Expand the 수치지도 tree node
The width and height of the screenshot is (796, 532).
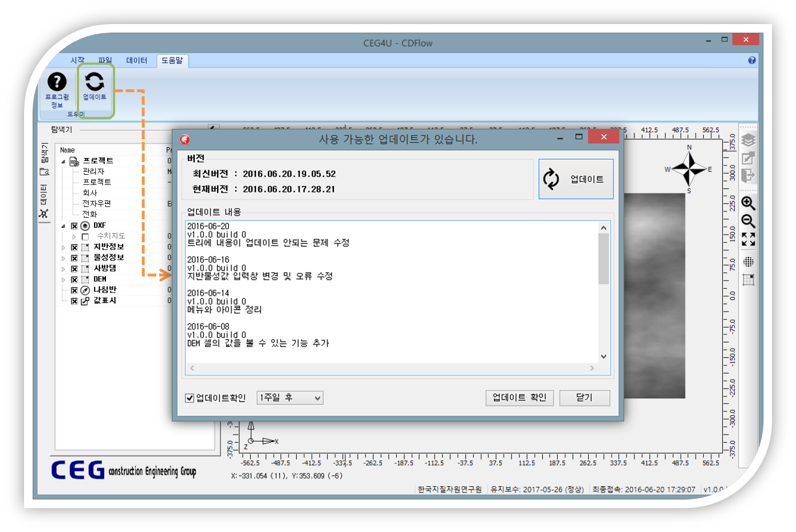pyautogui.click(x=74, y=237)
